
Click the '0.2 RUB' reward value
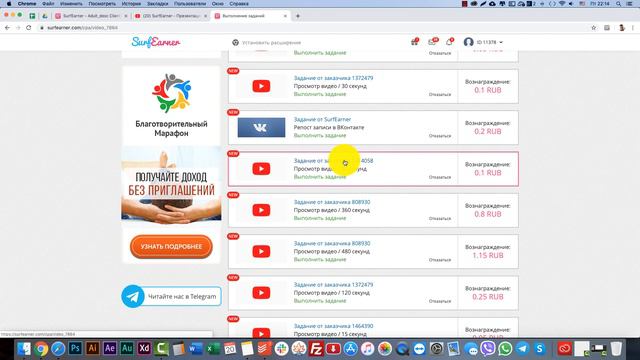[488, 131]
